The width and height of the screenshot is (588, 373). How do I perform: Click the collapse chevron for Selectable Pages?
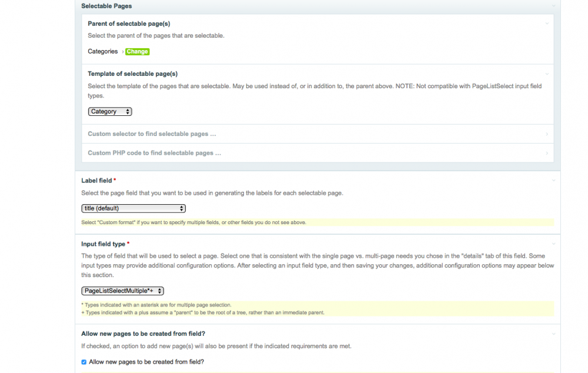click(553, 6)
